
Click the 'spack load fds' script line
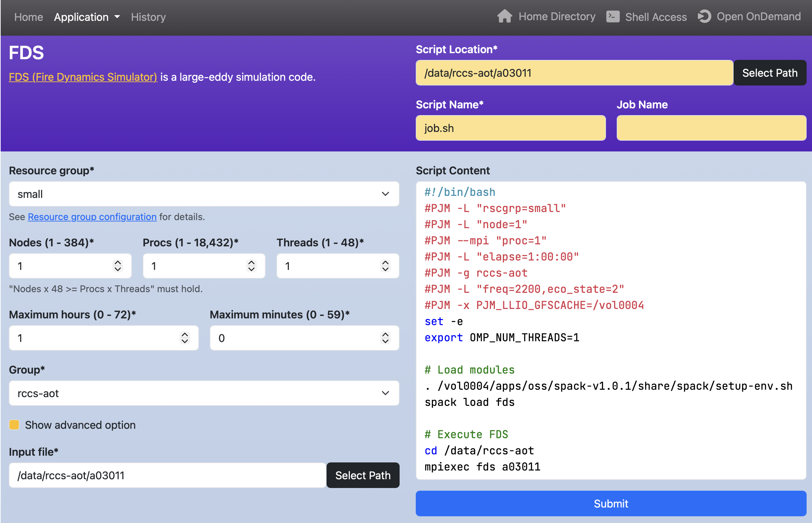coord(469,402)
